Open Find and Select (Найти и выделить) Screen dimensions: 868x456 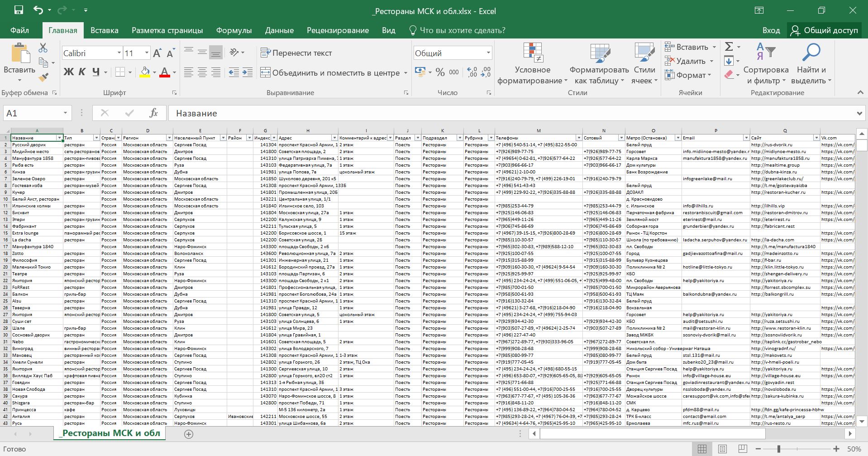(x=811, y=63)
